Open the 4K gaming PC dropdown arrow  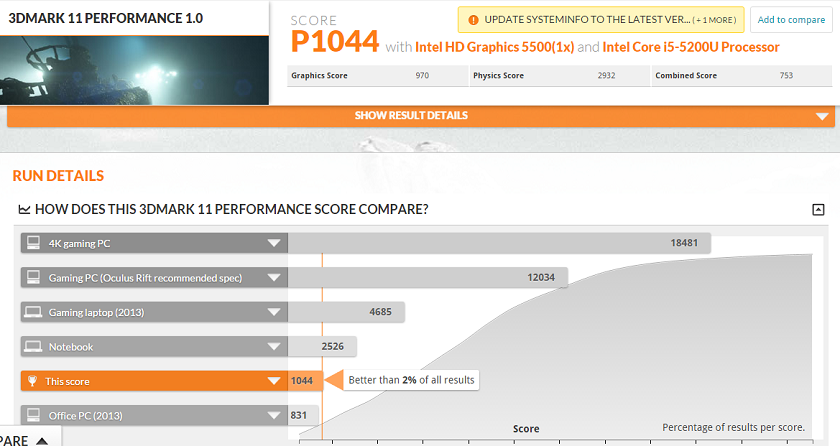[274, 243]
